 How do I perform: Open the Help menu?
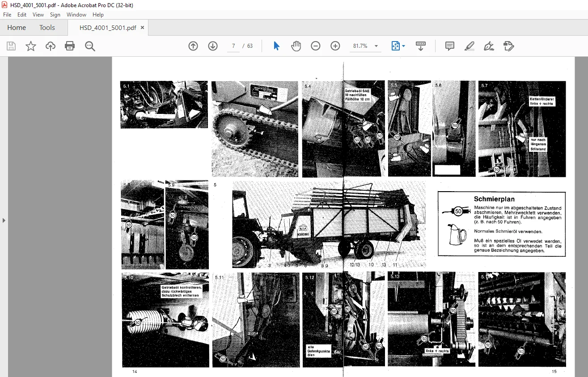point(98,15)
